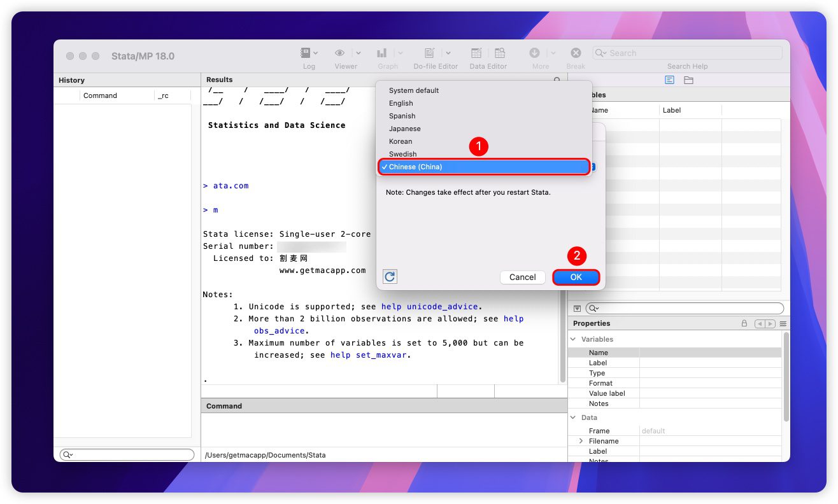The width and height of the screenshot is (838, 504).
Task: Expand the Filename row in Properties
Action: pos(581,441)
